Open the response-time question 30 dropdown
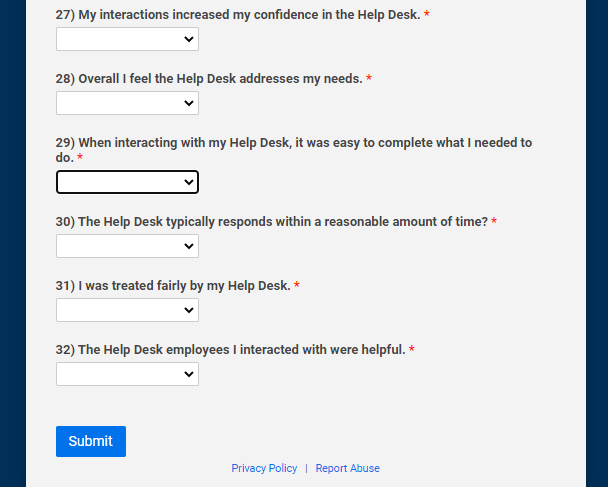The height and width of the screenshot is (487, 608). (x=127, y=246)
